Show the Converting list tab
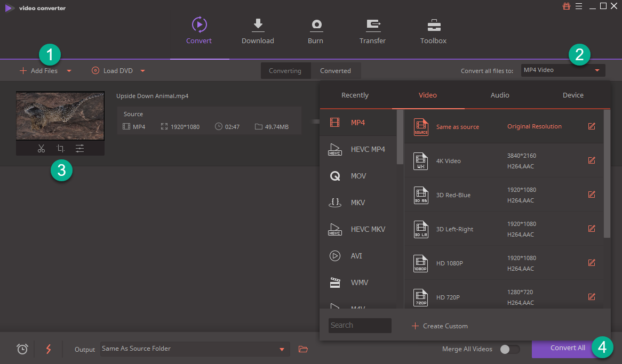 coord(285,70)
